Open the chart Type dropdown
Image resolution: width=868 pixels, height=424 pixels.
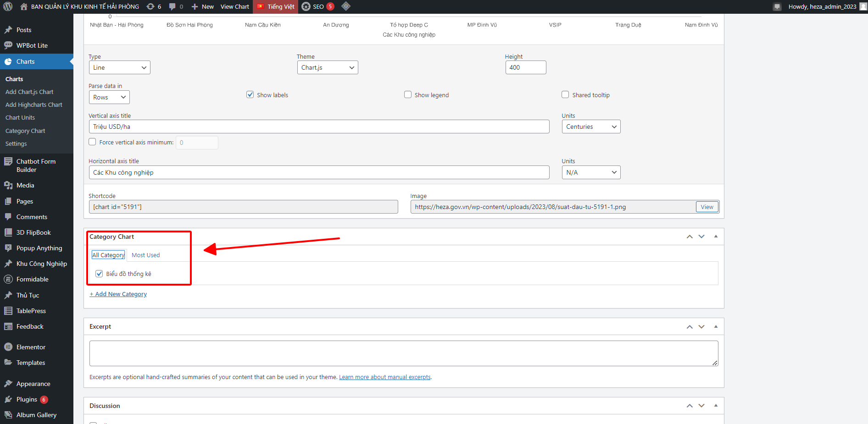point(119,68)
